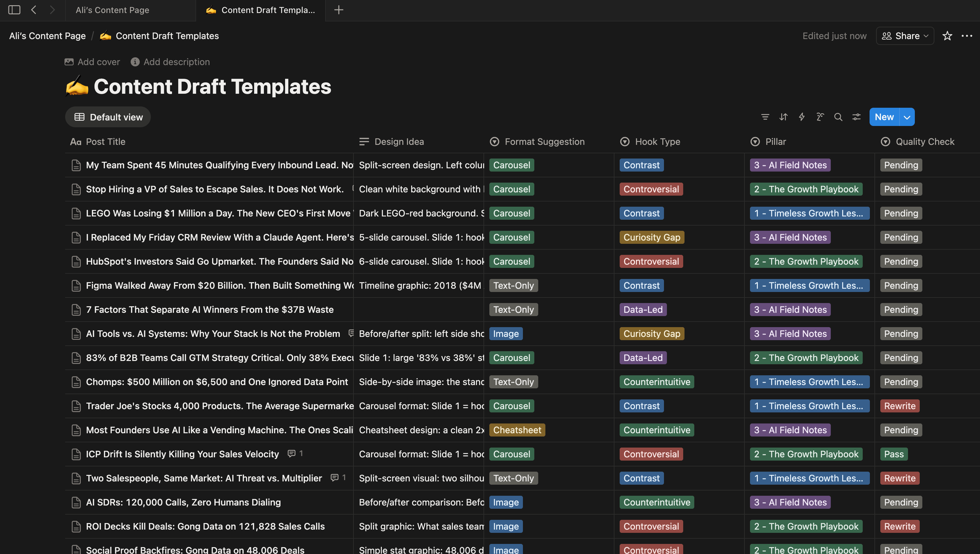Select the Default view tab
The width and height of the screenshot is (980, 554).
coord(108,117)
